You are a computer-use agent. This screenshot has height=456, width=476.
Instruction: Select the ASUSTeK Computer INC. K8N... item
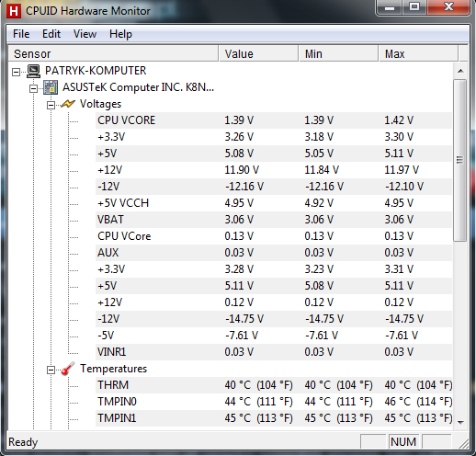click(x=138, y=87)
